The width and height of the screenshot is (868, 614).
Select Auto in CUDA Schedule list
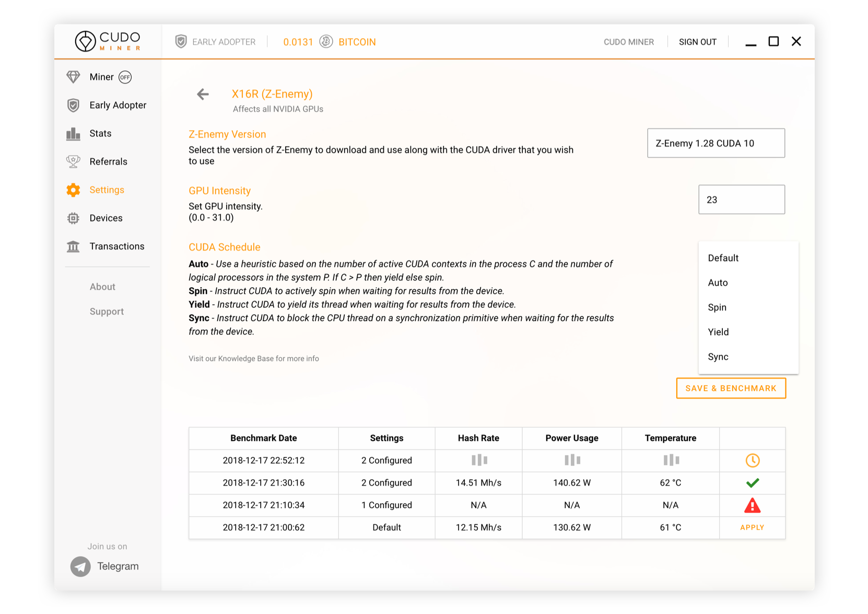click(748, 282)
